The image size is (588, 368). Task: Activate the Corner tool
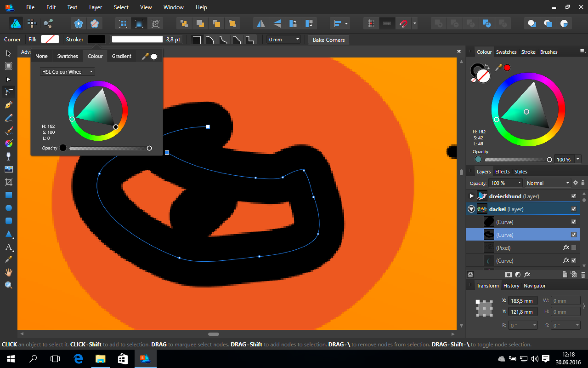coord(8,92)
